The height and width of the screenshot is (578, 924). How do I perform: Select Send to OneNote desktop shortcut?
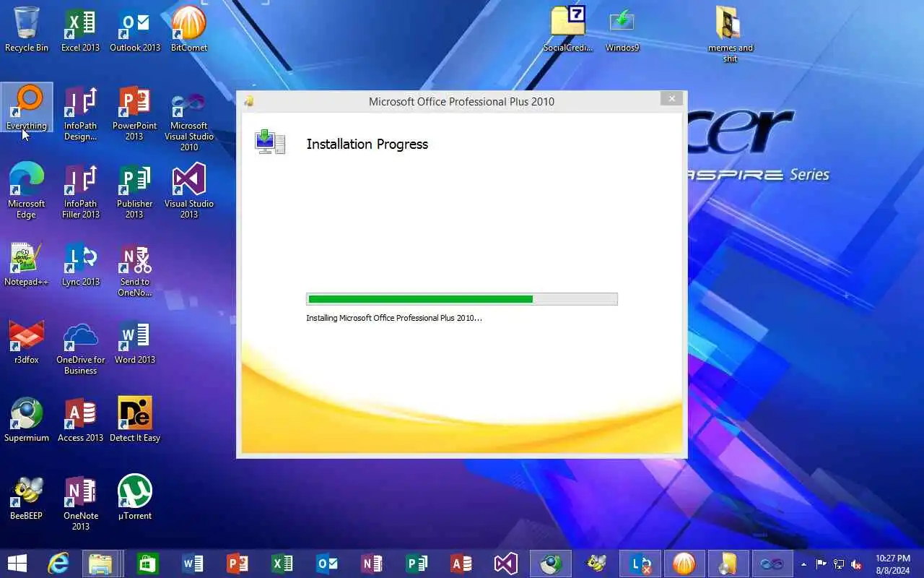click(135, 269)
